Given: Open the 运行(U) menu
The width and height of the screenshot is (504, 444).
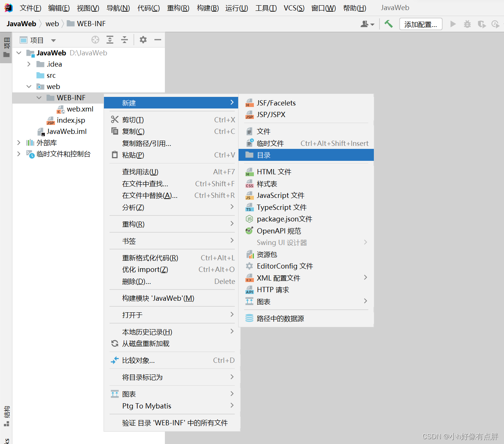Looking at the screenshot, I should point(237,8).
